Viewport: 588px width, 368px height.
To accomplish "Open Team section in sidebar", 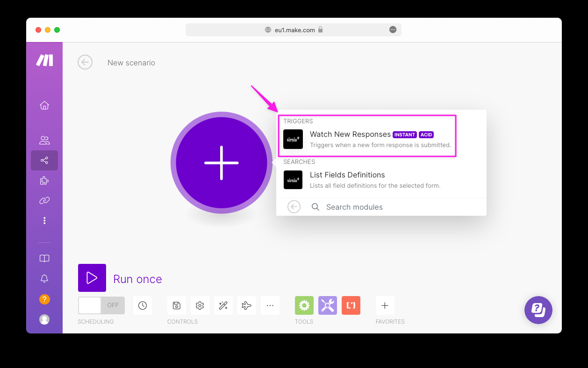I will click(44, 140).
